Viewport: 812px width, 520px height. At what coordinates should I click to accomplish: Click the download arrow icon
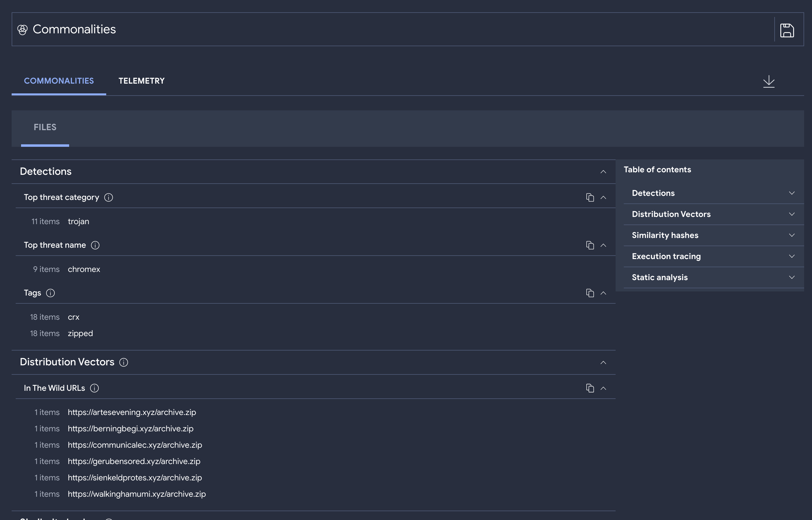click(x=768, y=81)
